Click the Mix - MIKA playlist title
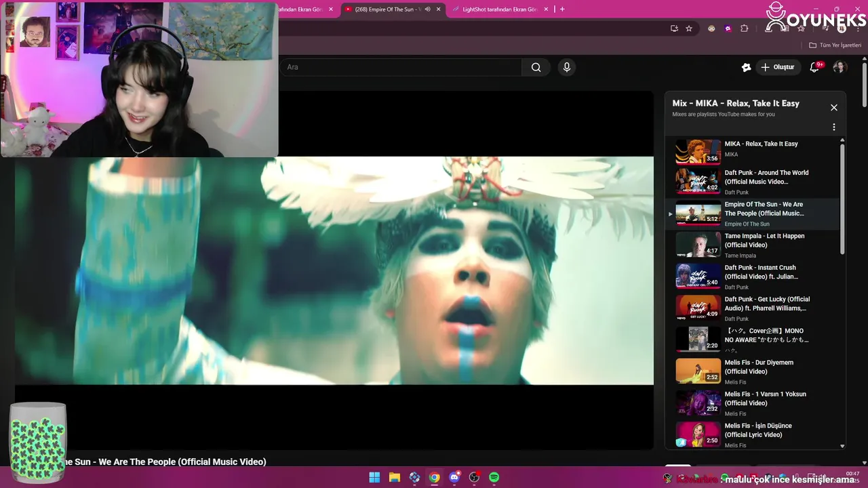The image size is (868, 488). (736, 103)
